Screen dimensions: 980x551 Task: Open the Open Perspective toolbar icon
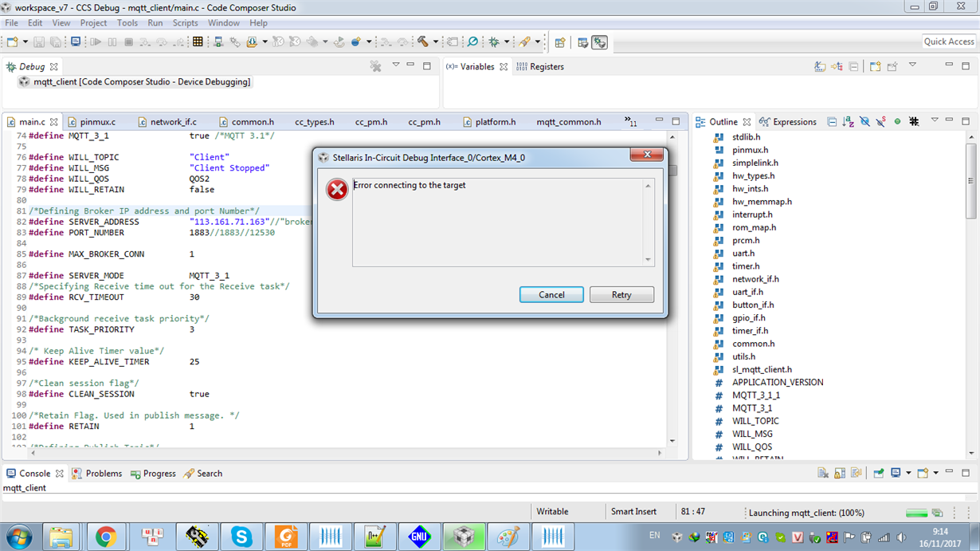click(x=559, y=41)
